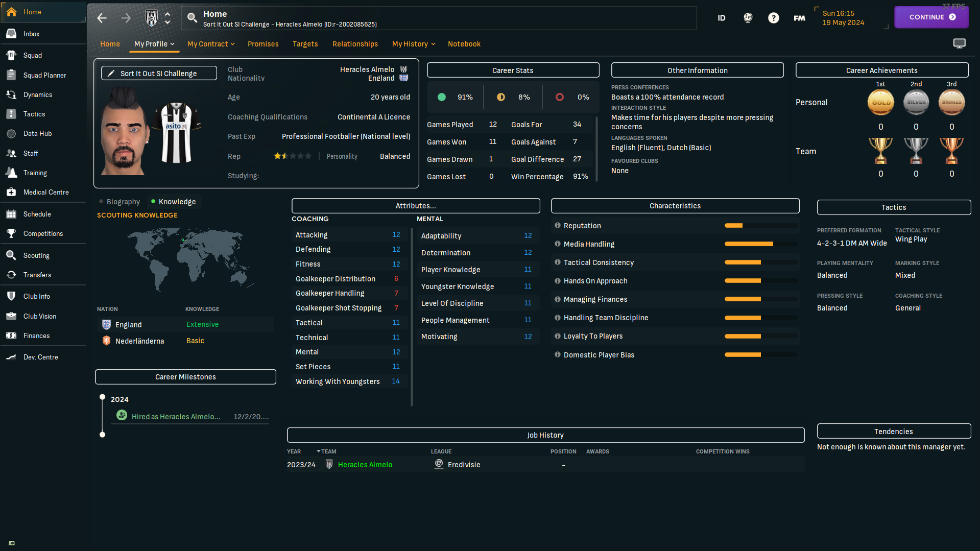Open the Relationships tab
The width and height of the screenshot is (980, 551).
(x=355, y=44)
